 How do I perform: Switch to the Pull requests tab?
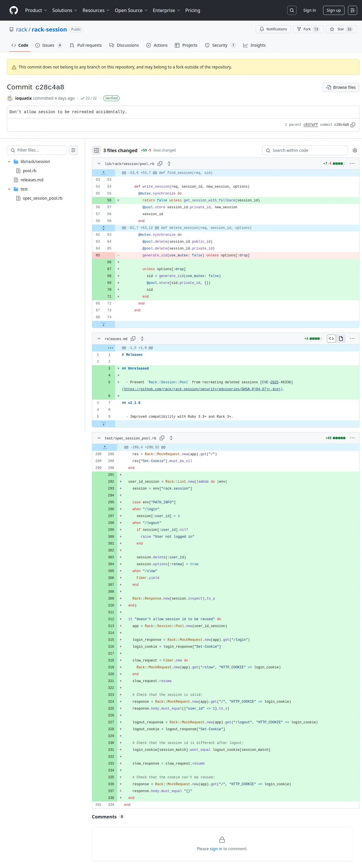pos(86,45)
